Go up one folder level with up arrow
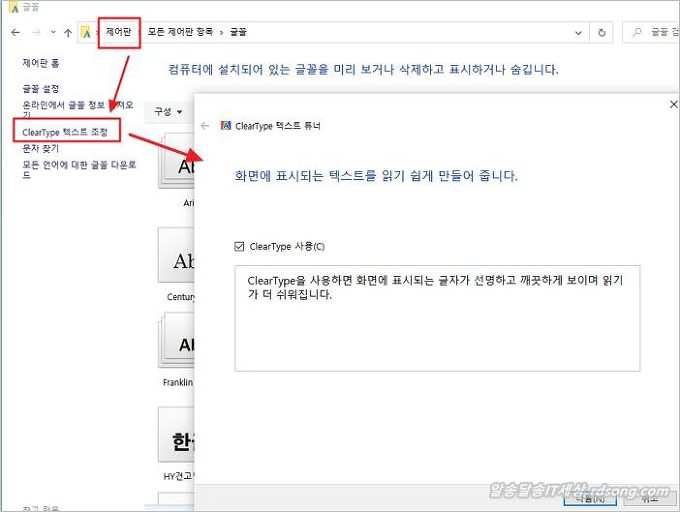The width and height of the screenshot is (680, 512). tap(67, 33)
